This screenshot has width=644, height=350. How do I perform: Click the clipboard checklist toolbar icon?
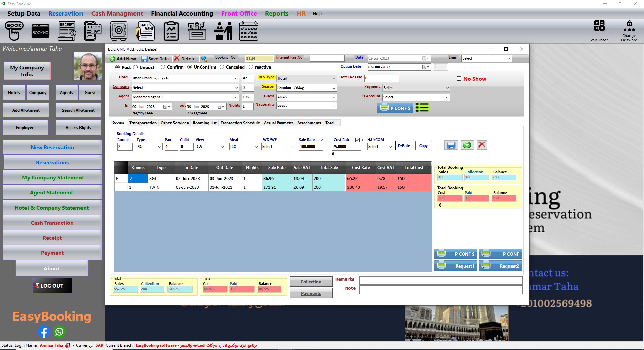[171, 31]
